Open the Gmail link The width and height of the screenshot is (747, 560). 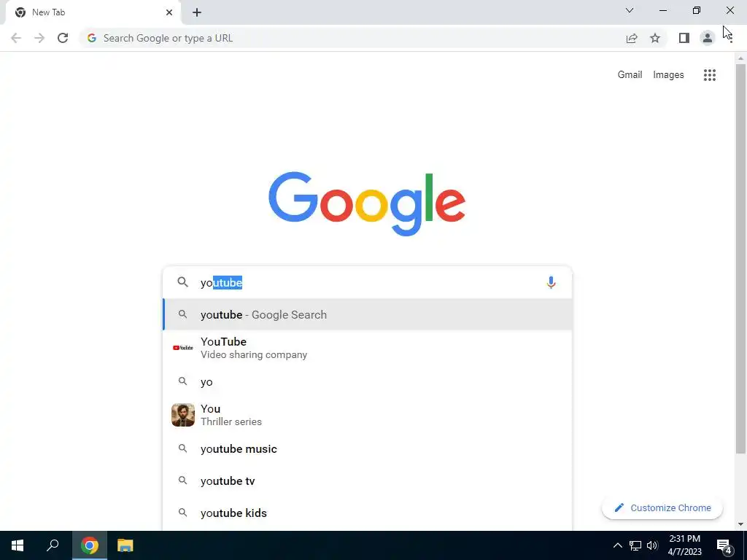tap(630, 75)
